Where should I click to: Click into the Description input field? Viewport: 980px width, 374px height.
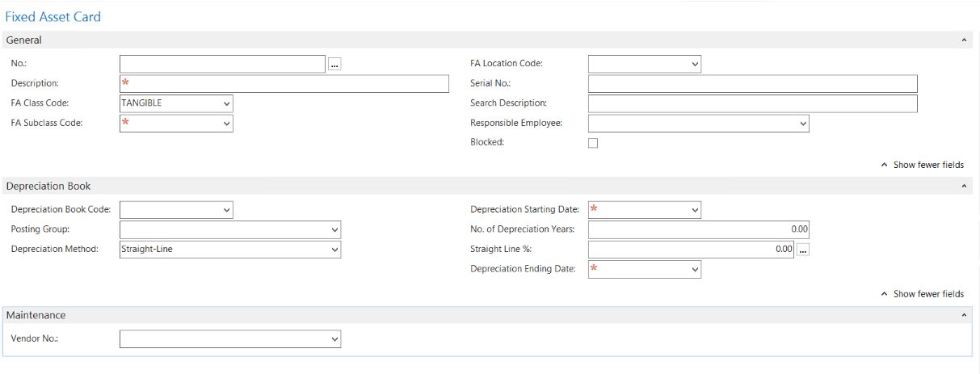[x=284, y=84]
